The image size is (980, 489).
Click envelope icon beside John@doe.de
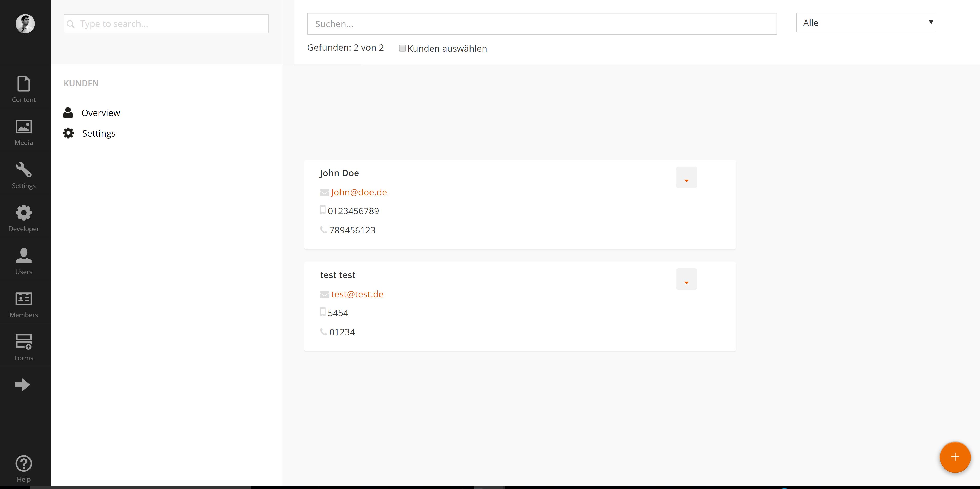[x=324, y=193]
